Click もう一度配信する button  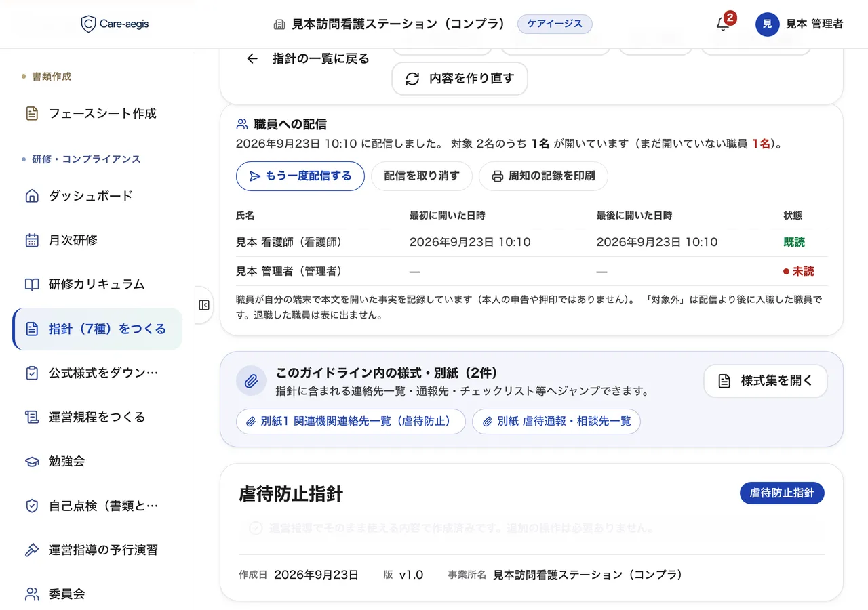(x=300, y=176)
